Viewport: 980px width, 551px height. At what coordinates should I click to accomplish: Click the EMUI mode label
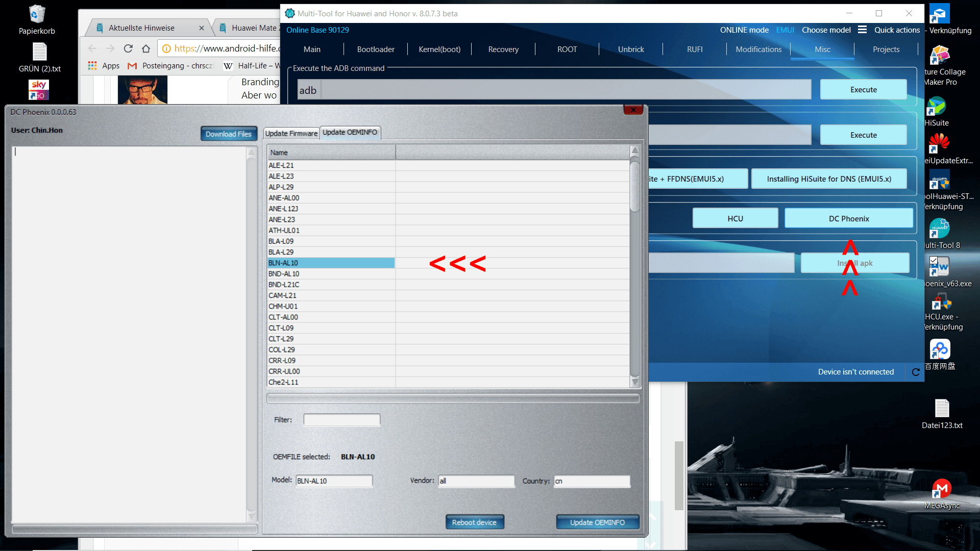pyautogui.click(x=785, y=30)
